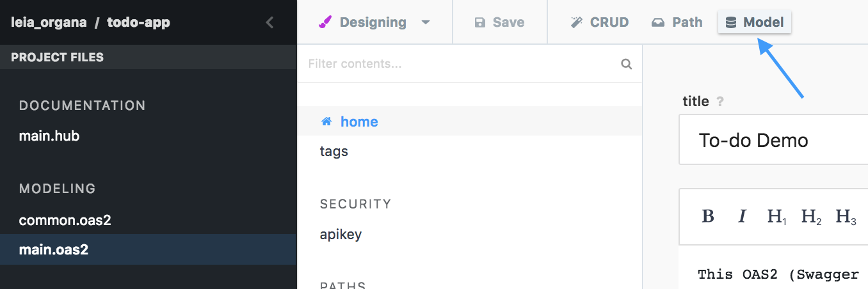Screen dimensions: 868x289
Task: Click the paintbrush Designing mode icon
Action: point(325,22)
